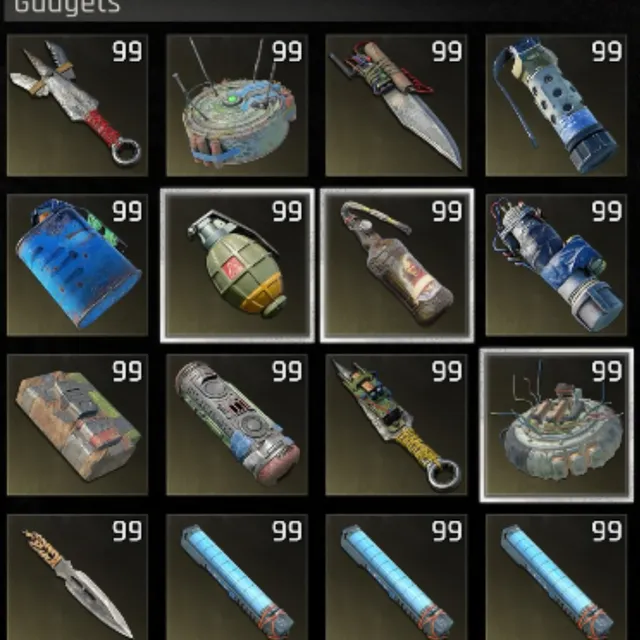Pick the rightmost blue stim tube
Image resolution: width=640 pixels, height=640 pixels.
click(556, 577)
